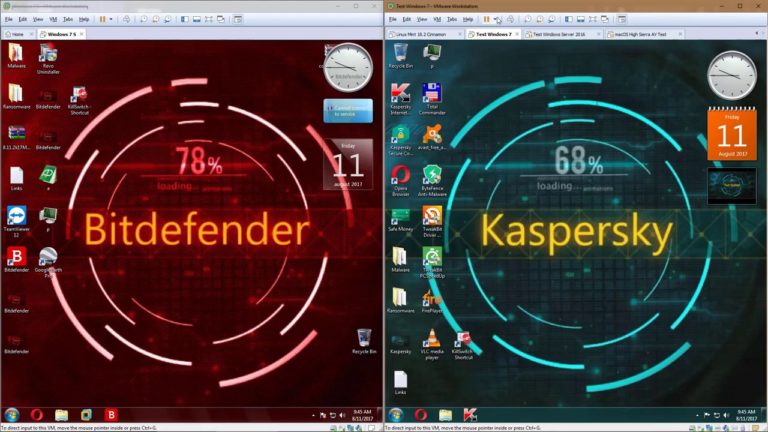This screenshot has height=432, width=768.
Task: Switch to Unity mode in left VMware window
Action: [221, 19]
